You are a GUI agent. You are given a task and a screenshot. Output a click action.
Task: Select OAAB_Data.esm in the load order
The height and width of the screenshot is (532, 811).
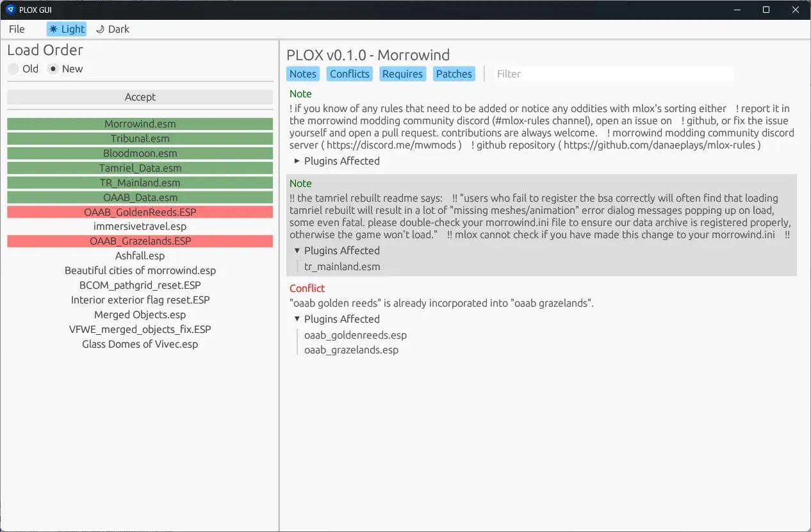[140, 197]
